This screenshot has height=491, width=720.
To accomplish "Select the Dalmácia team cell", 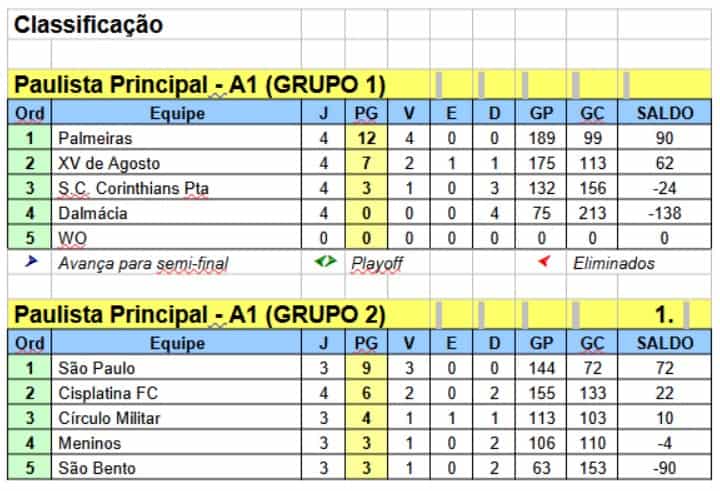I will [x=92, y=213].
